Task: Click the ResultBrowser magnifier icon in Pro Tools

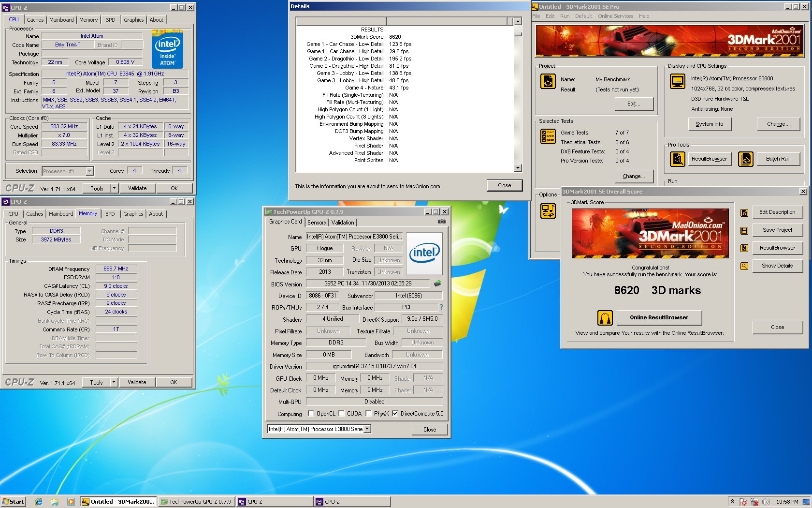Action: click(x=678, y=159)
